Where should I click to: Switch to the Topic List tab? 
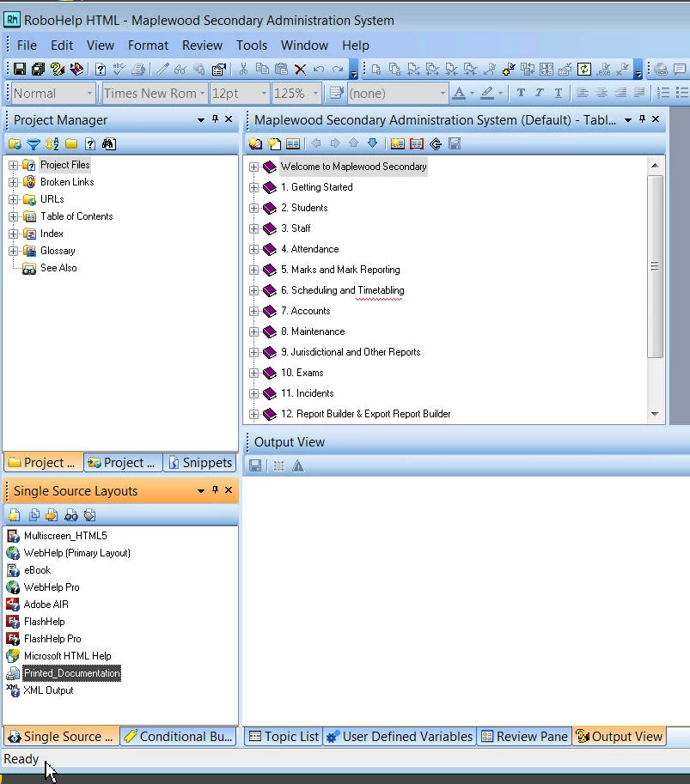coord(284,737)
